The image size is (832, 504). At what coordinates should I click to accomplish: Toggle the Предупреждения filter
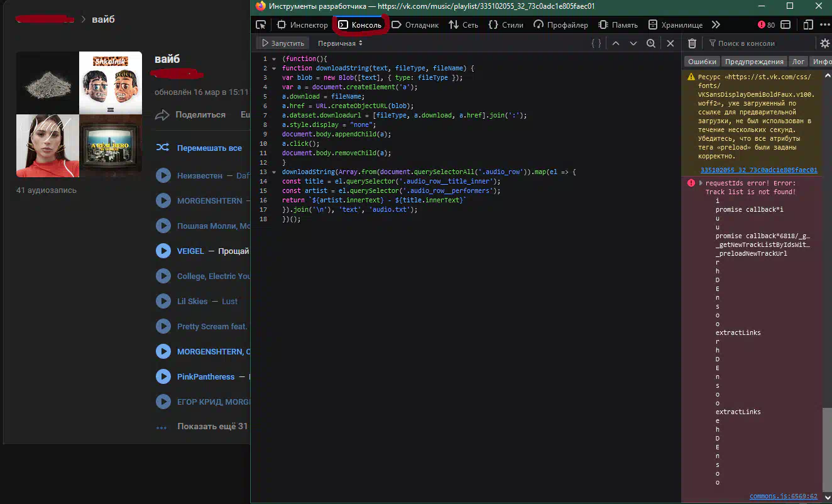tap(754, 62)
